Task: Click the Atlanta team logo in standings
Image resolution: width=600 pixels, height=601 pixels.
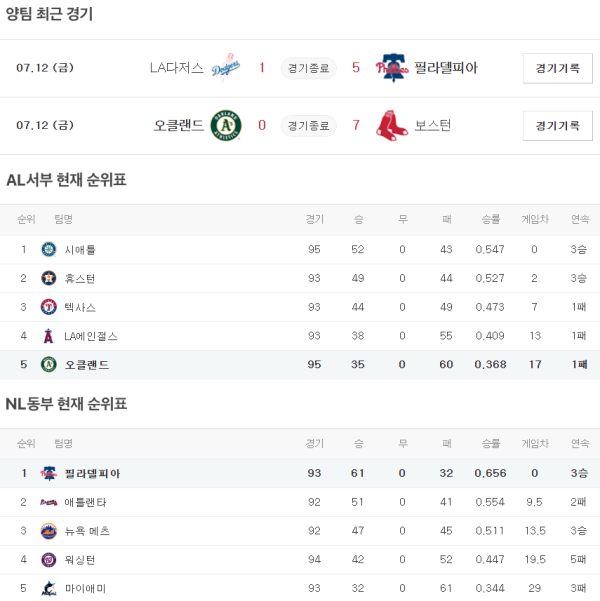Action: click(48, 502)
